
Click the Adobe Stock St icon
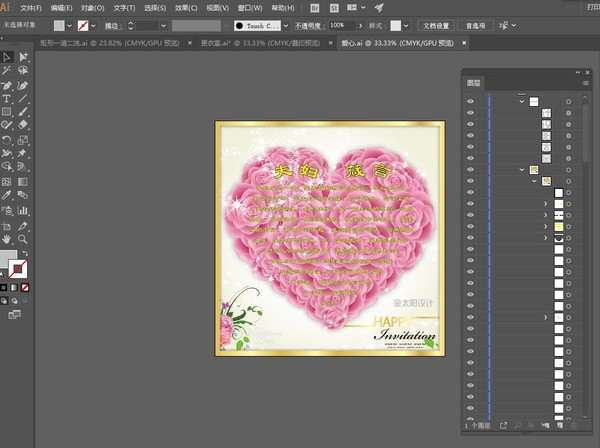click(x=334, y=8)
